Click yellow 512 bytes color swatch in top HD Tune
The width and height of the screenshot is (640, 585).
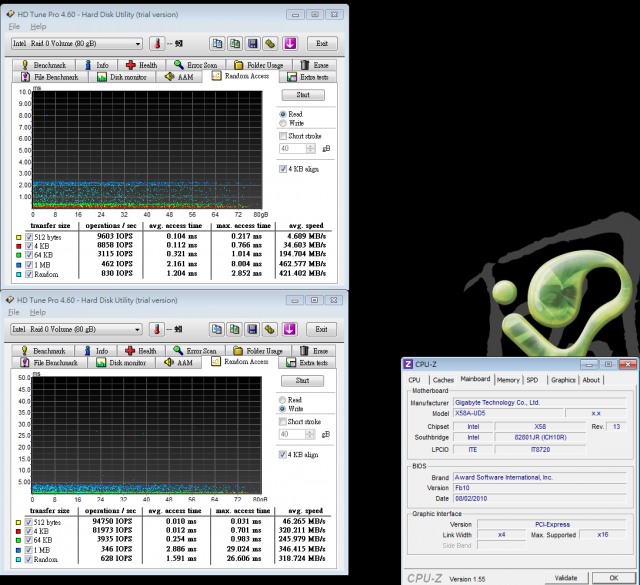18,237
